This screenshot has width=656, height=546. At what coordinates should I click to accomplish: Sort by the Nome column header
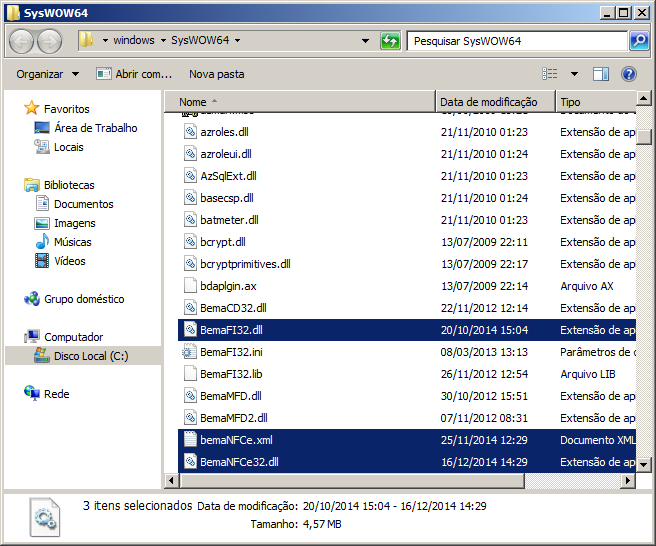point(300,102)
